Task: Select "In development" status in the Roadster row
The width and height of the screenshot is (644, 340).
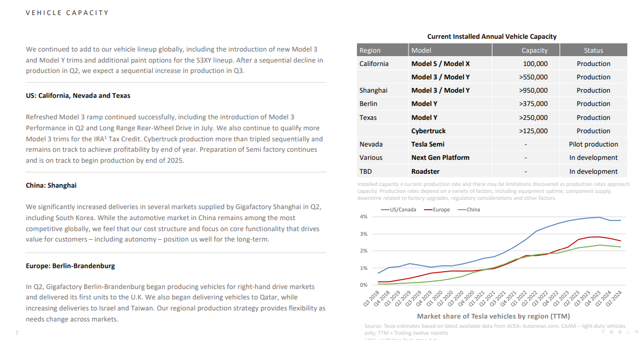Action: click(594, 171)
